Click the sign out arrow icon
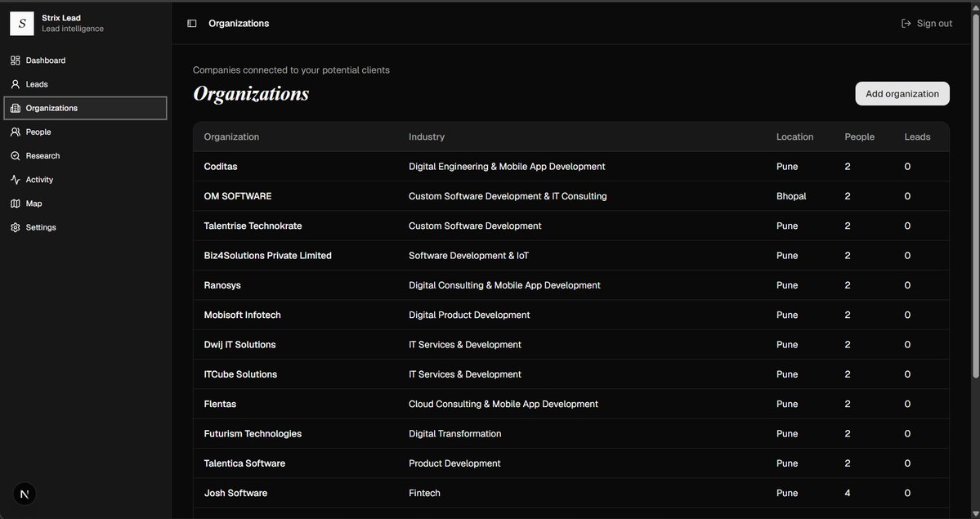The height and width of the screenshot is (519, 980). [906, 23]
